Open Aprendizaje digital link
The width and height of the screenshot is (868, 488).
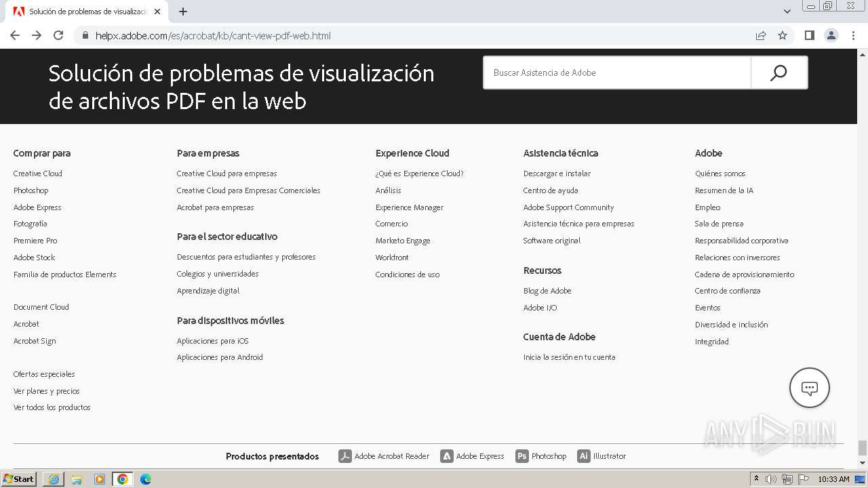[x=208, y=291]
